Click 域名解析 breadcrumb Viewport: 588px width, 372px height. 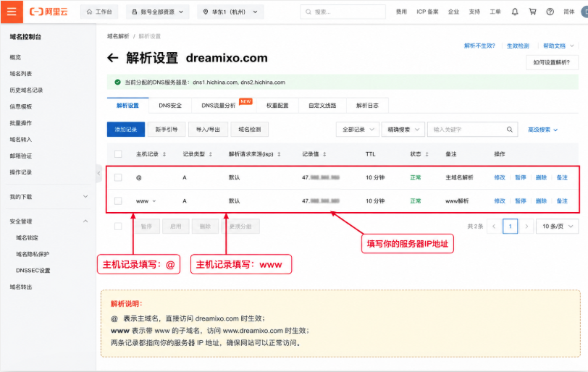(118, 36)
